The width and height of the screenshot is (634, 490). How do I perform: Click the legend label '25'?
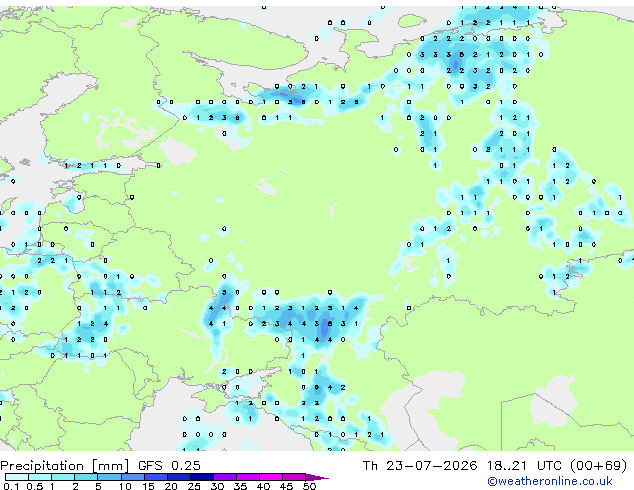point(194,486)
